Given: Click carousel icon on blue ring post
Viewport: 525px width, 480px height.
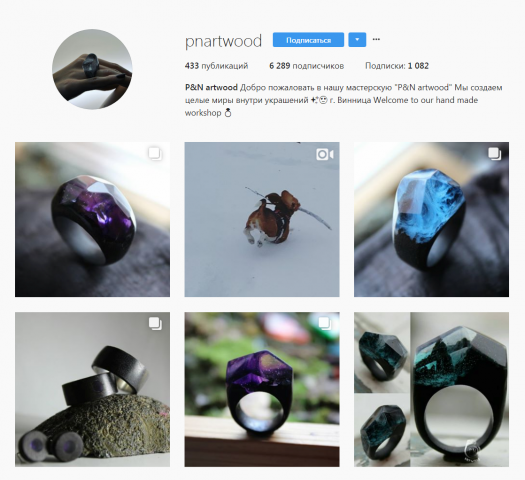Looking at the screenshot, I should (x=495, y=154).
